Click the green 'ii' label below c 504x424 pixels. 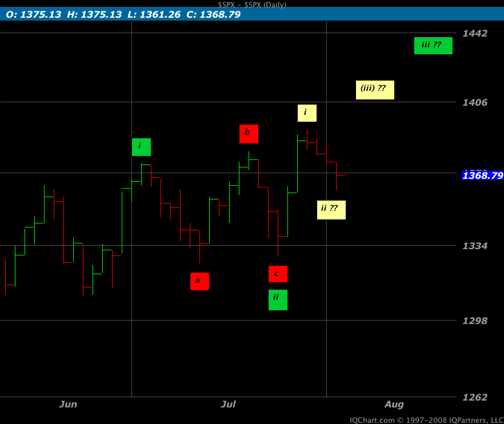[x=278, y=300]
